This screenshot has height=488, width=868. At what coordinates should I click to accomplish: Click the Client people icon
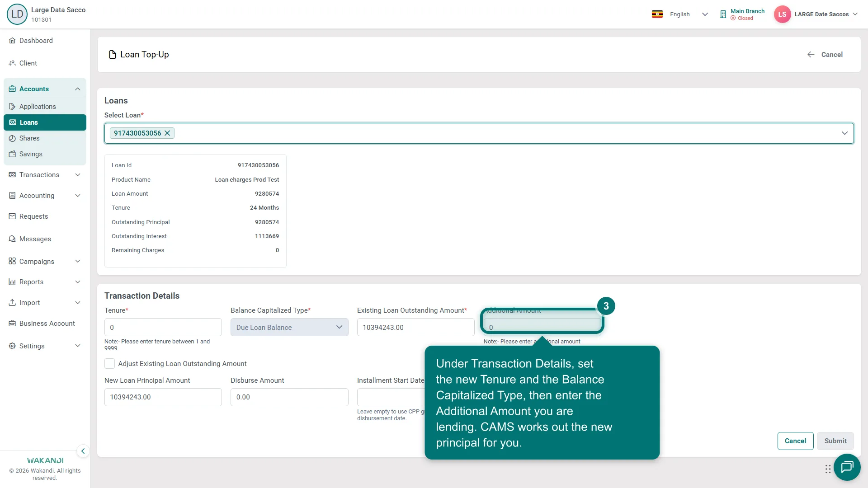12,63
